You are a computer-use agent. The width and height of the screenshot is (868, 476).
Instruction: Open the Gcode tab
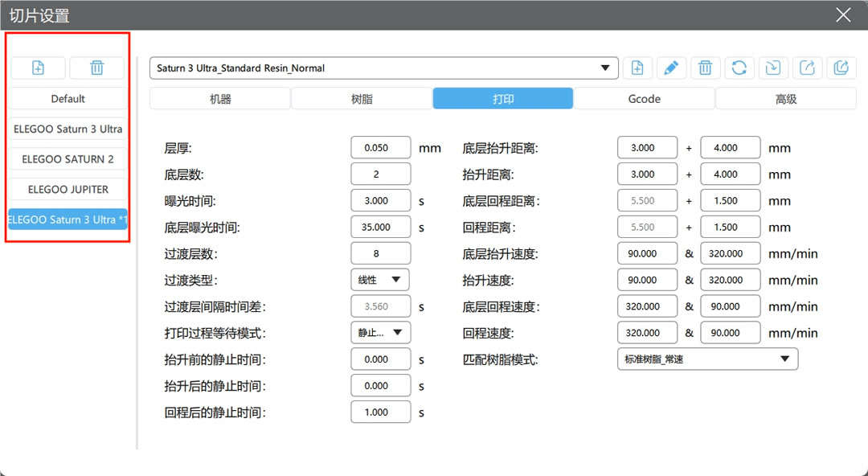[645, 99]
